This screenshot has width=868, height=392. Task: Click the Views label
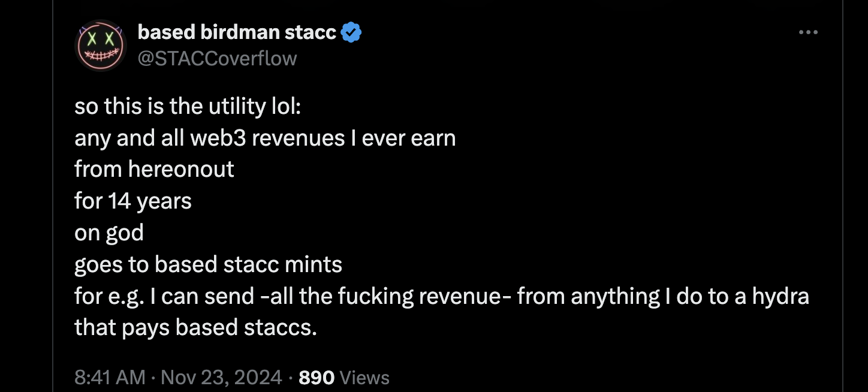pyautogui.click(x=364, y=377)
